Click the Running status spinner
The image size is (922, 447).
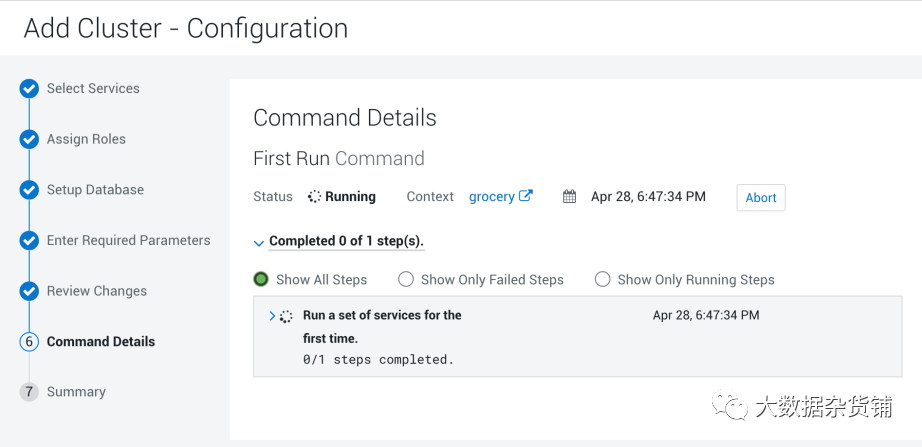314,197
